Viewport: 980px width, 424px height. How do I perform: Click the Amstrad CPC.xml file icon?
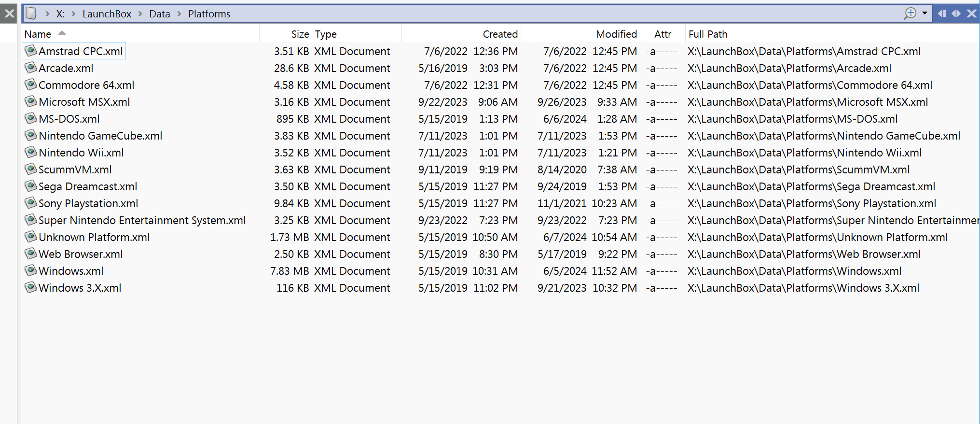pos(31,51)
